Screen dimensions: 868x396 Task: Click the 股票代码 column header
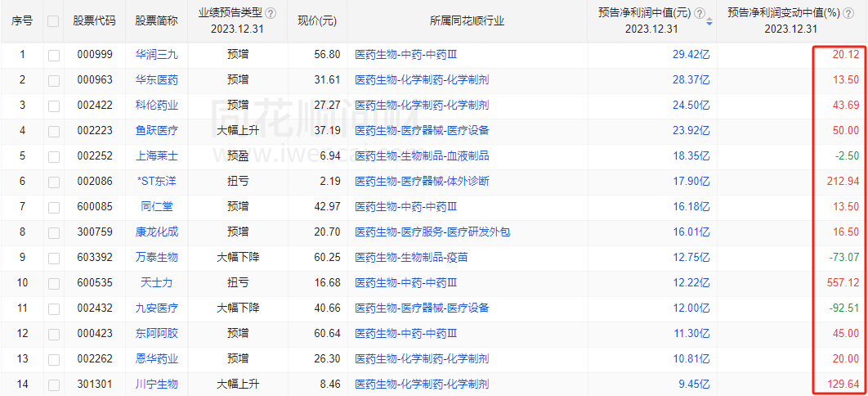pos(94,21)
